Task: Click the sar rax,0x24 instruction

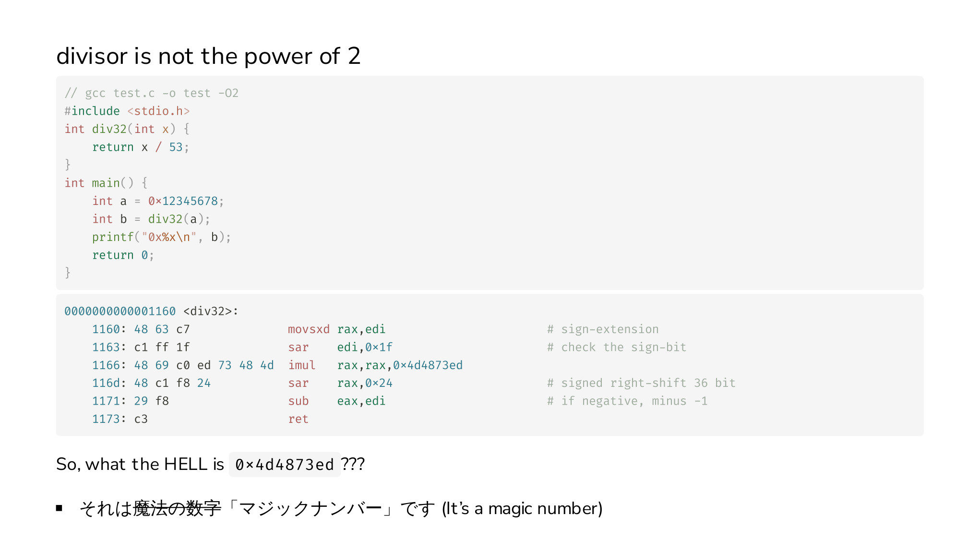Action: (x=340, y=383)
